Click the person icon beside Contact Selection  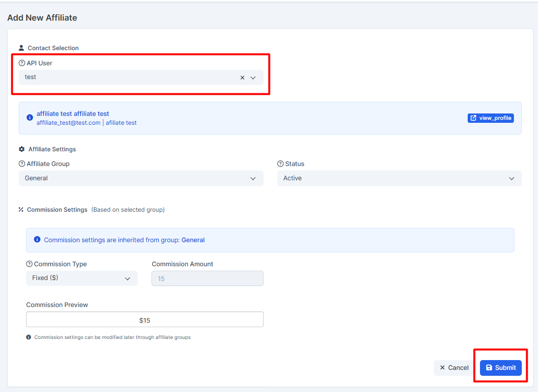coord(21,48)
